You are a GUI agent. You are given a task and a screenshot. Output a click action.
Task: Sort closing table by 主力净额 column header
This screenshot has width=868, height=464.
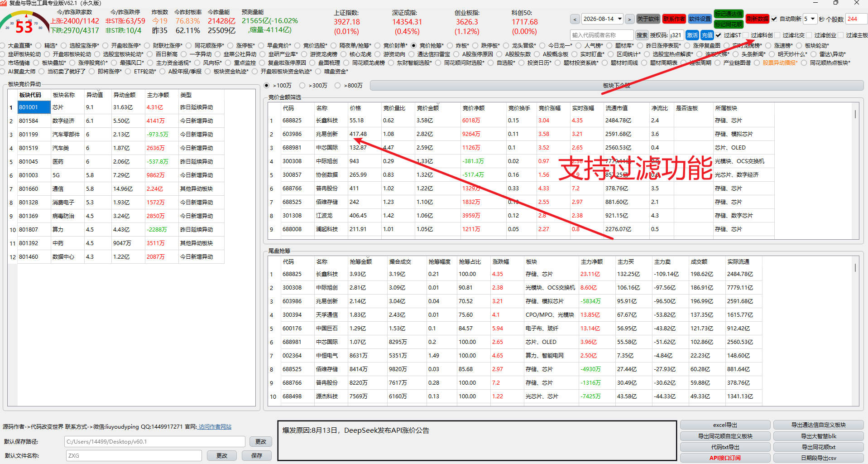[x=592, y=261]
